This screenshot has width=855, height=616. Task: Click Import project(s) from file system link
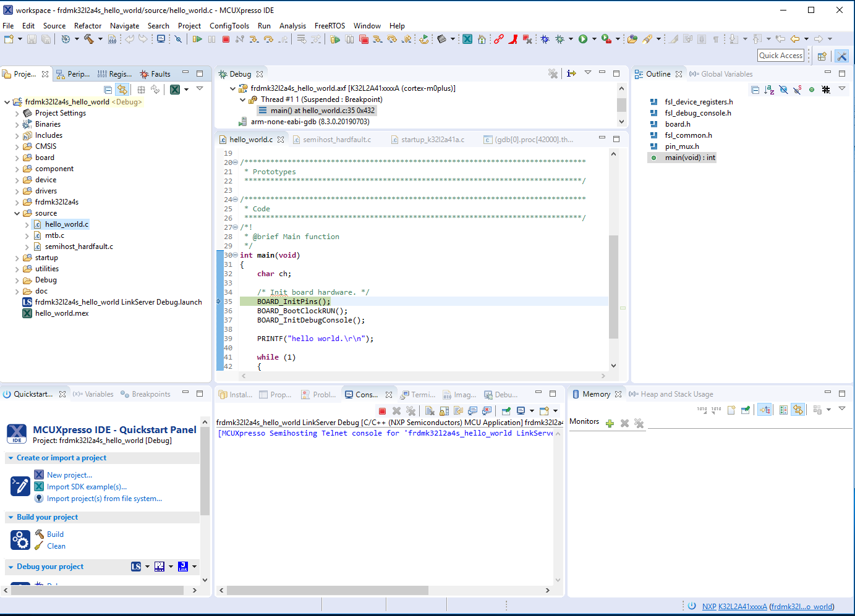pyautogui.click(x=104, y=499)
